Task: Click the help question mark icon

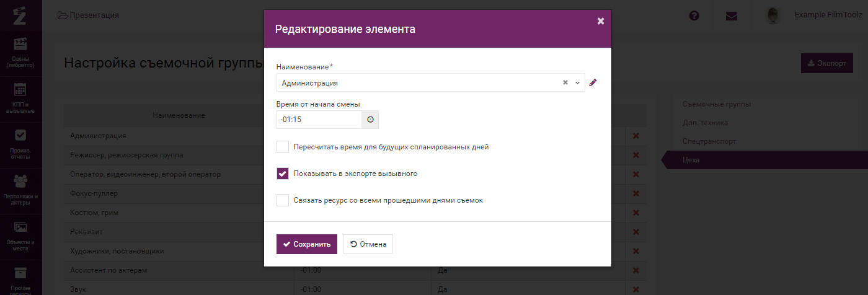Action: (694, 15)
